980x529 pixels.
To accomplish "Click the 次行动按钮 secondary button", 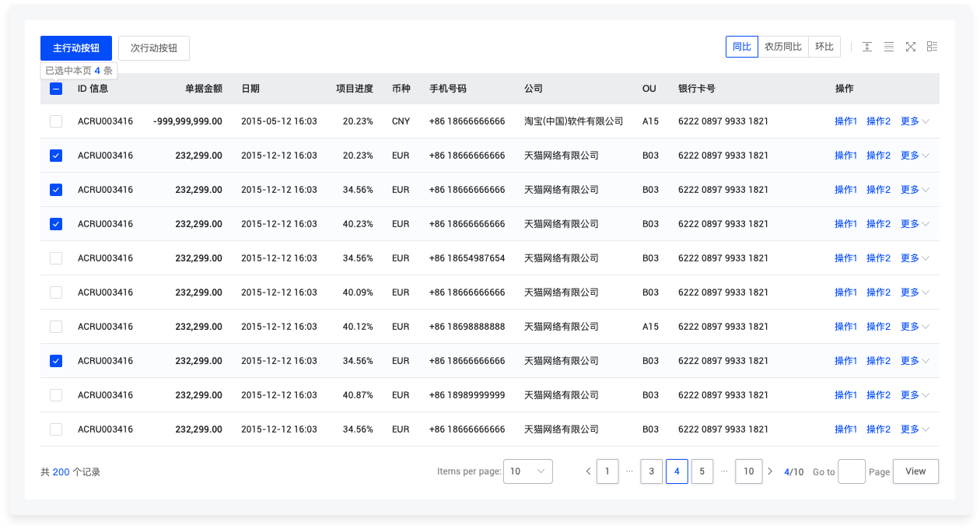I will point(154,48).
